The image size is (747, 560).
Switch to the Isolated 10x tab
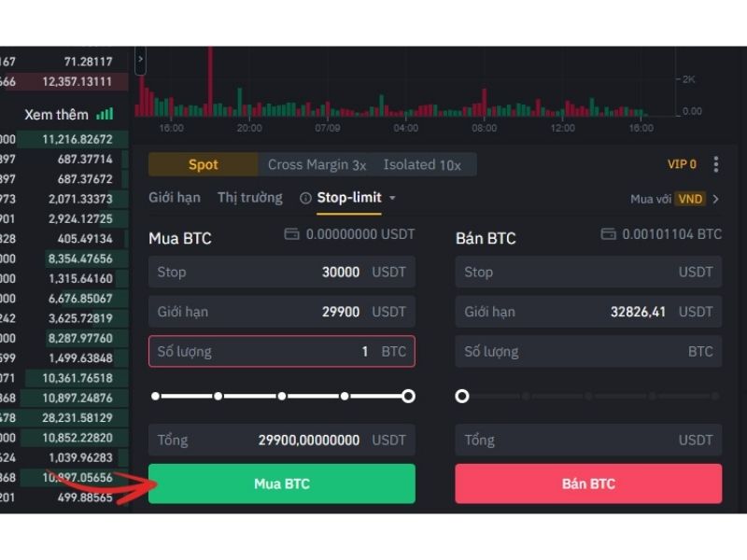(422, 165)
